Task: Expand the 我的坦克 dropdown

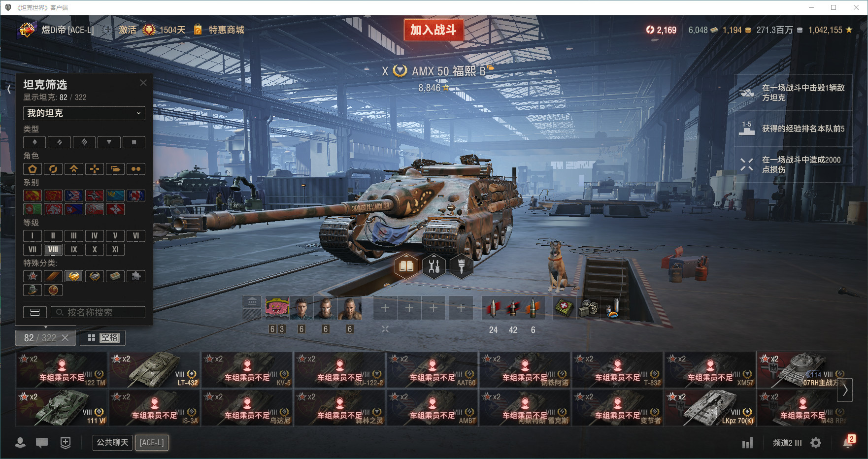Action: (84, 113)
